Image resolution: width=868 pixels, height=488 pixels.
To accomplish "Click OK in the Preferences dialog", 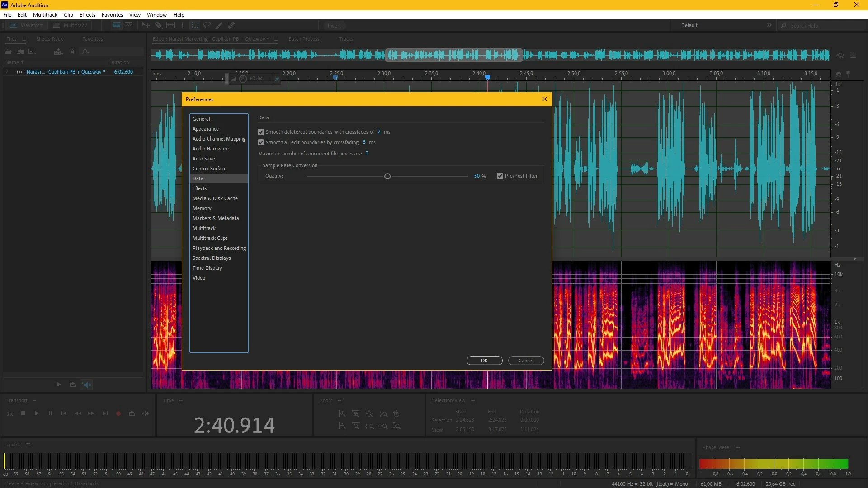I will 484,361.
